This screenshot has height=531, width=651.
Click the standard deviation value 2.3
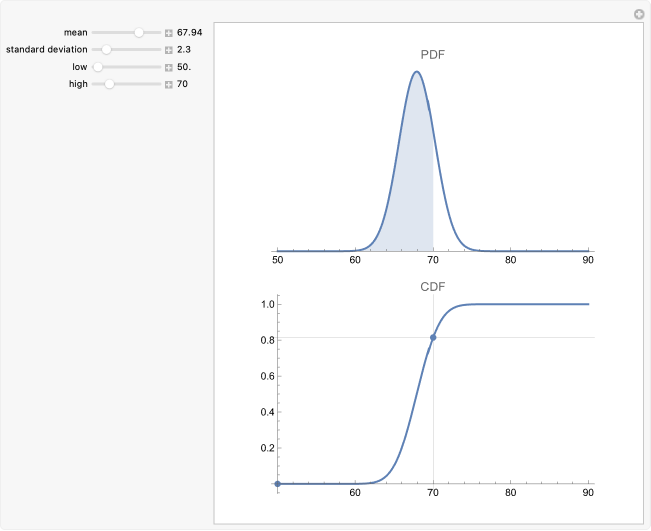click(x=184, y=50)
